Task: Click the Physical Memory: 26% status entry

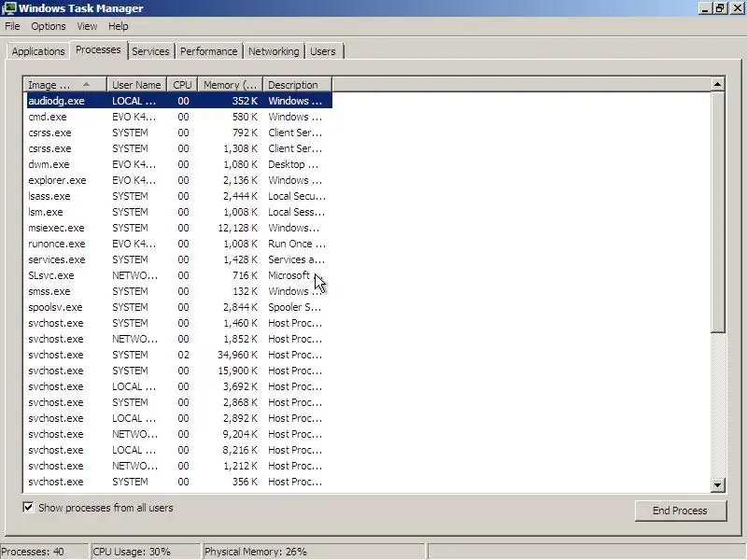Action: 314,552
